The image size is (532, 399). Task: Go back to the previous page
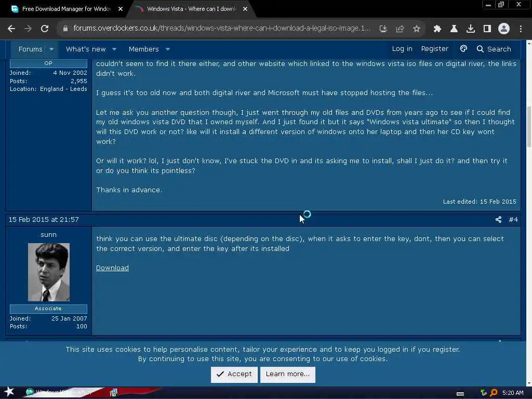pos(11,29)
